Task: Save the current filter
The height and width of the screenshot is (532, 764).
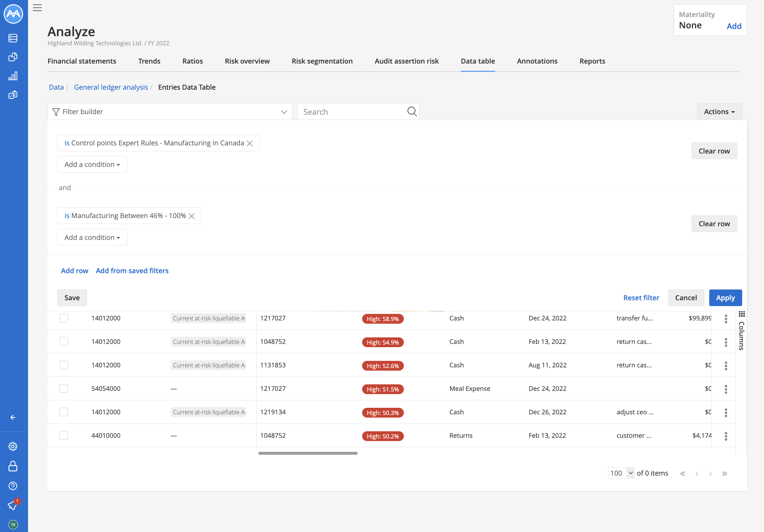Action: pos(72,298)
